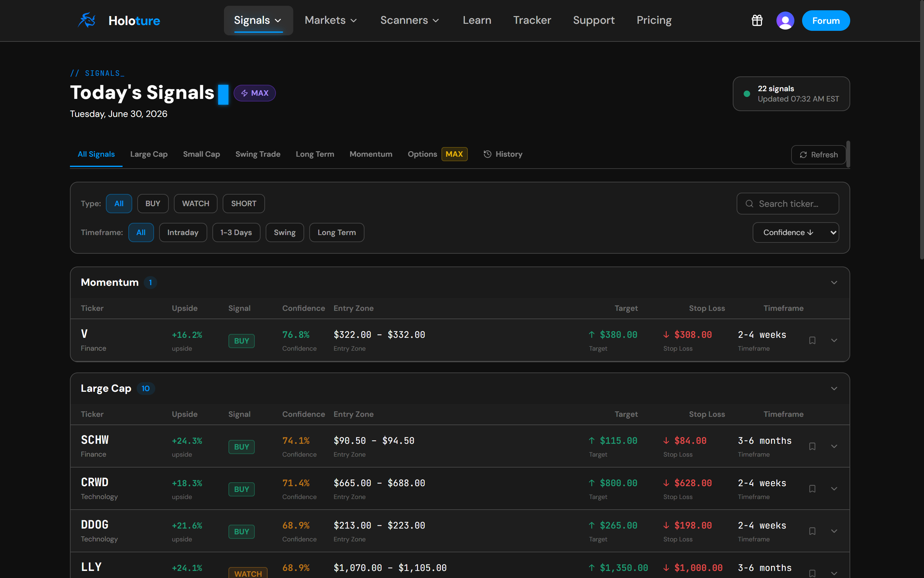924x578 pixels.
Task: Click the DDOG upside +21.6%
Action: pos(187,526)
